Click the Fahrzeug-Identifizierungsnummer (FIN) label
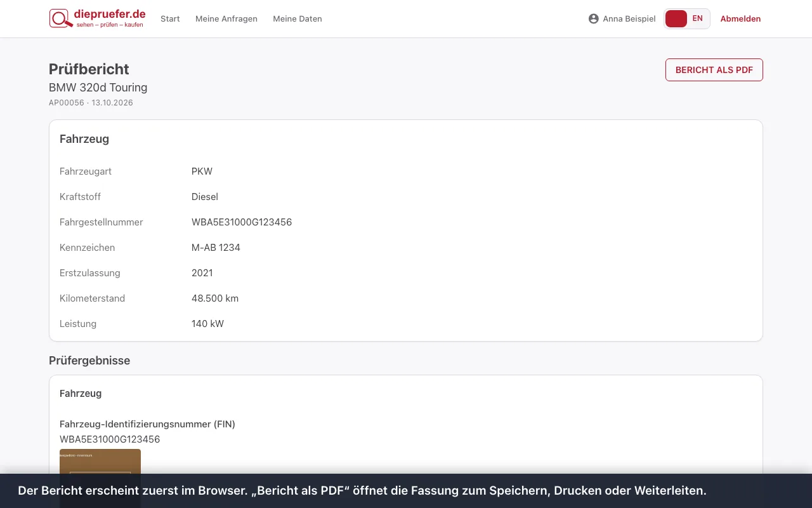Viewport: 812px width, 508px height. 147,424
